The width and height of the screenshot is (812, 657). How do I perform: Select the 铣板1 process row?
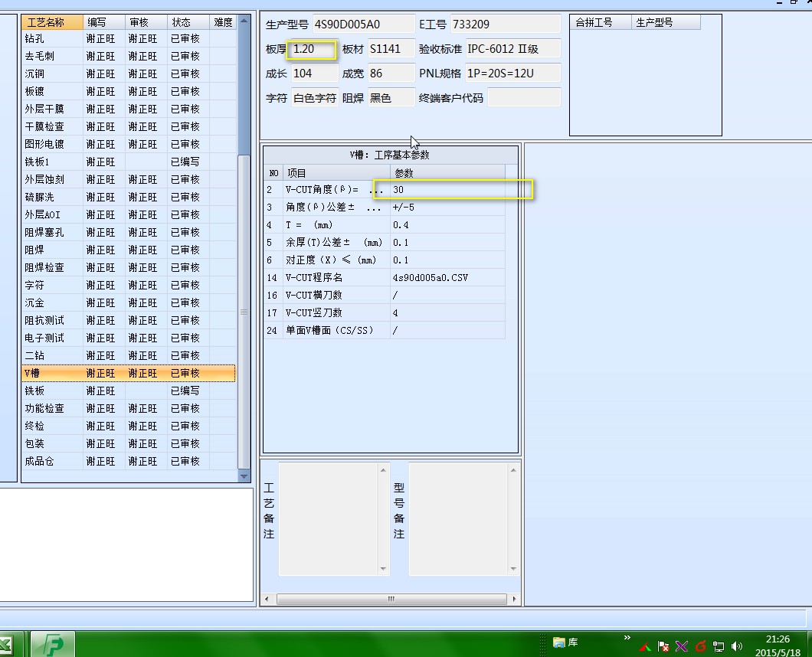click(x=129, y=162)
